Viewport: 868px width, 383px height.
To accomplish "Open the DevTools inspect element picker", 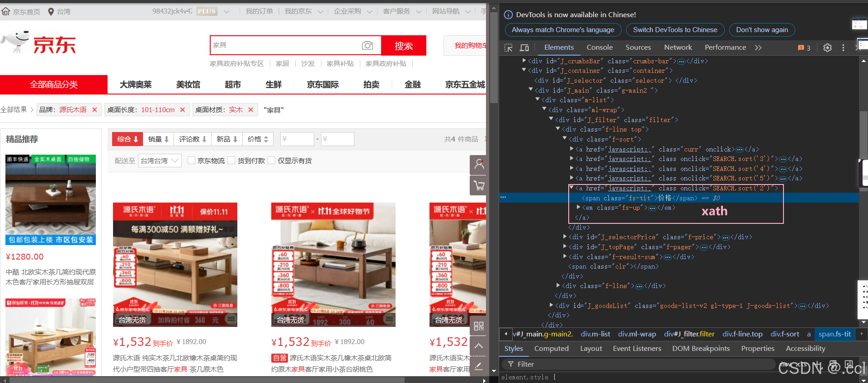I will pos(509,47).
